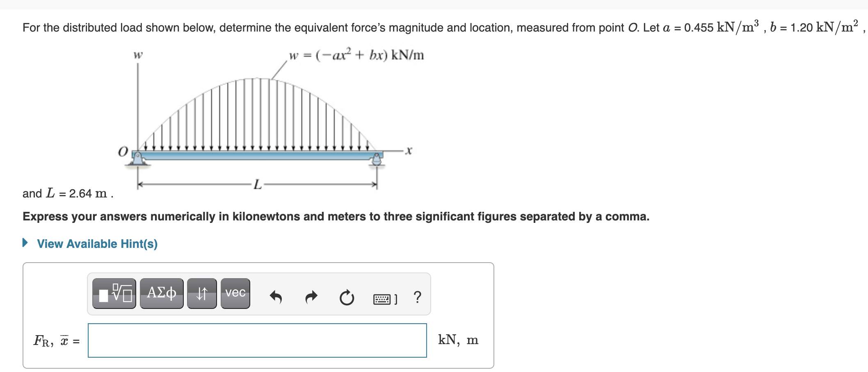Reset the answer using the circular arrow
This screenshot has height=372, width=868.
(346, 296)
